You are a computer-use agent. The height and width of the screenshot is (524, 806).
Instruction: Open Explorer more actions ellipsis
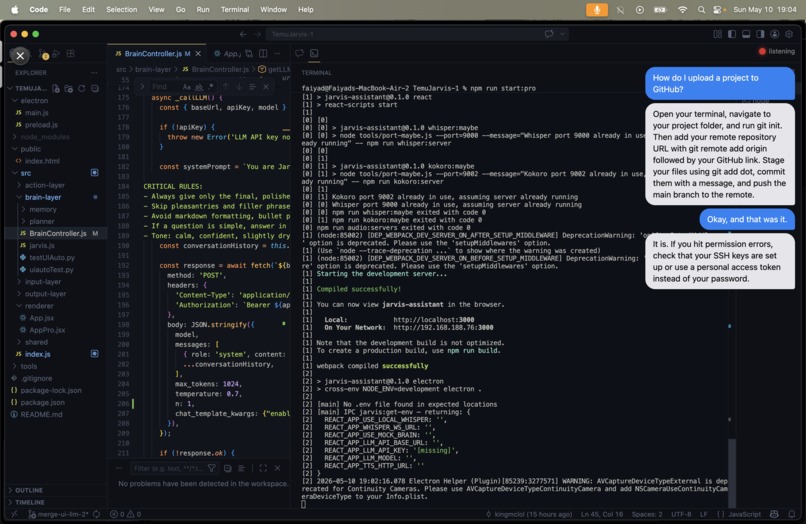point(94,73)
